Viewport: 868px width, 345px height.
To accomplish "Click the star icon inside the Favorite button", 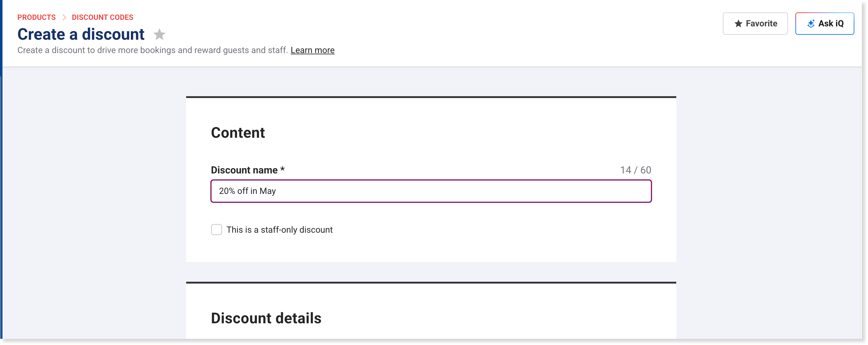I will 738,24.
